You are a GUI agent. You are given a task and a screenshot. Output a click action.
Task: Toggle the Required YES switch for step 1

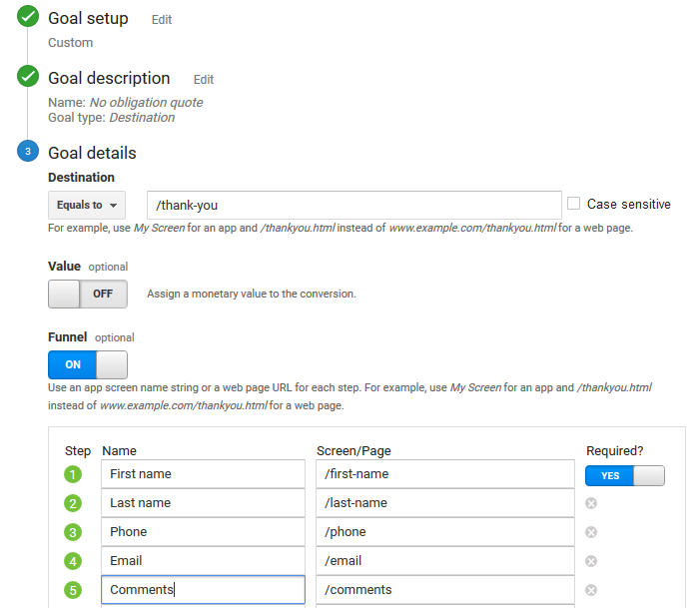[x=624, y=476]
